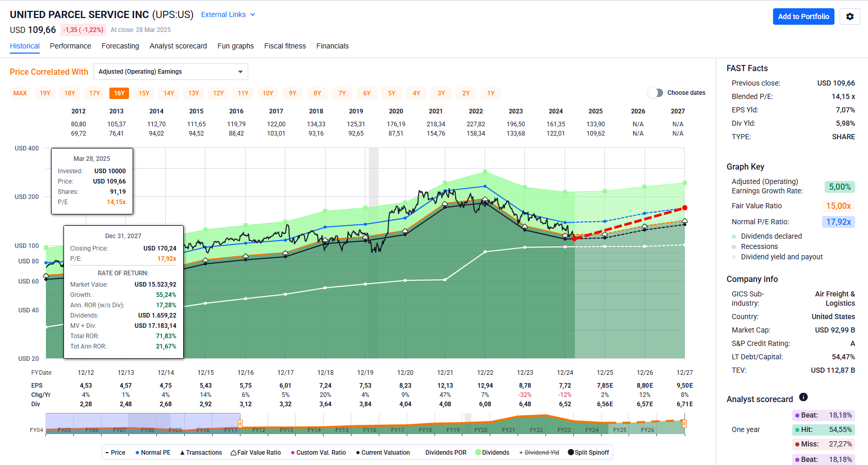Screen dimensions: 868x465
Task: Select the 10Y time range button
Action: 268,93
